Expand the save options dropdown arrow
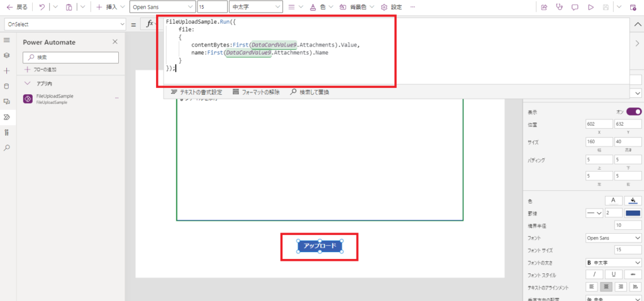Screen dimensions: 644x301 click(619, 7)
